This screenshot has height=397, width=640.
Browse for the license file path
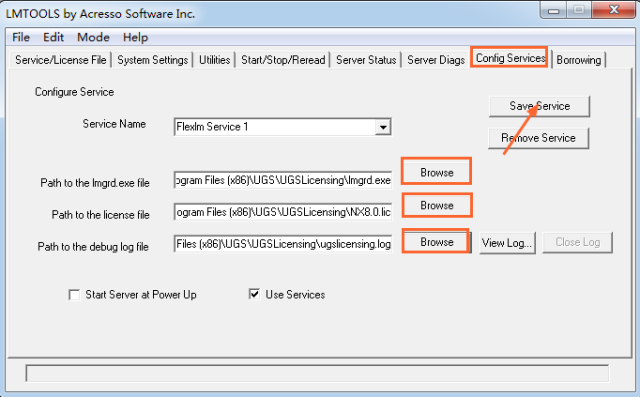(x=437, y=205)
